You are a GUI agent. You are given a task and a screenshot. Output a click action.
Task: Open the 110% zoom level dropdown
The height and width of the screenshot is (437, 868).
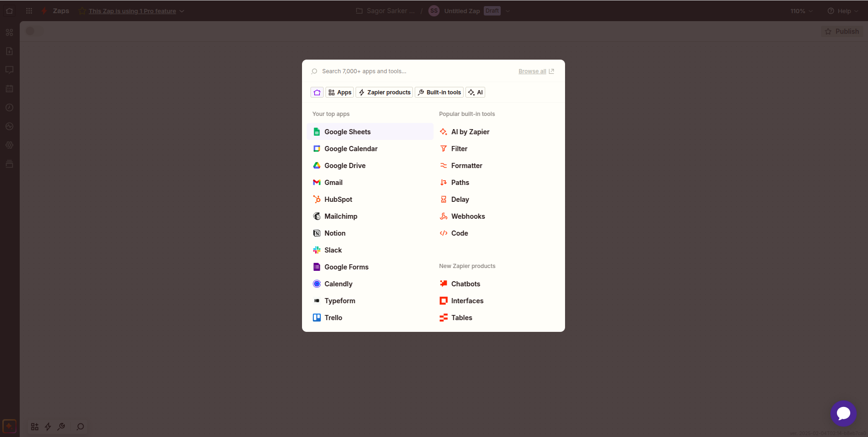(x=801, y=11)
